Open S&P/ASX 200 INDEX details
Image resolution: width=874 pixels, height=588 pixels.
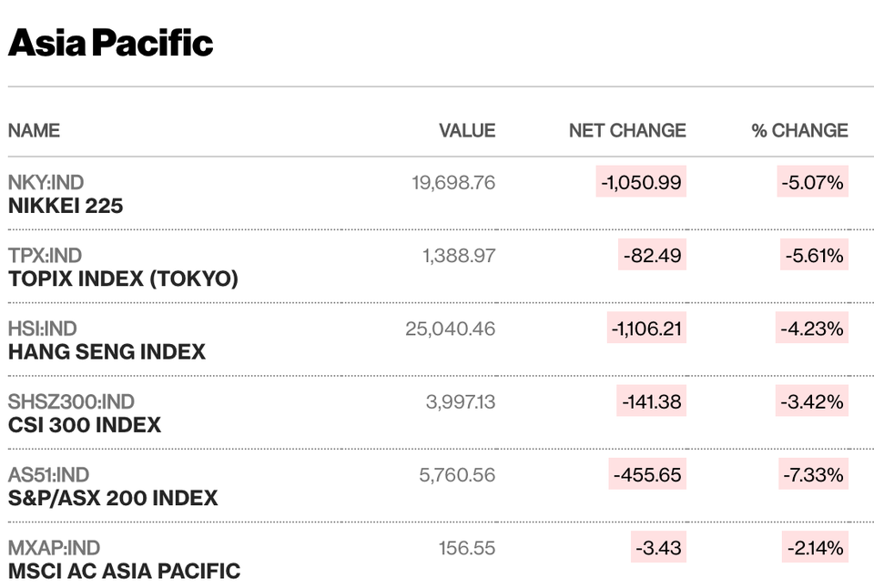coord(113,498)
